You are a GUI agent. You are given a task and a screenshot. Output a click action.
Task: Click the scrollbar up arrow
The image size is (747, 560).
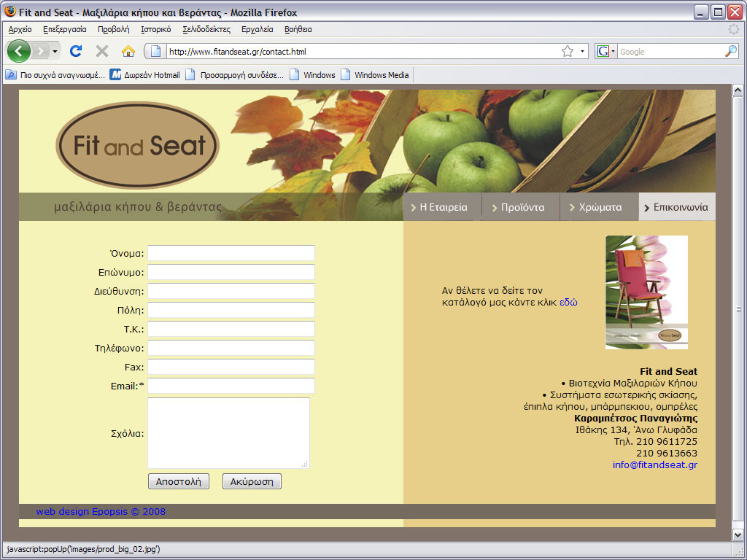click(x=738, y=90)
